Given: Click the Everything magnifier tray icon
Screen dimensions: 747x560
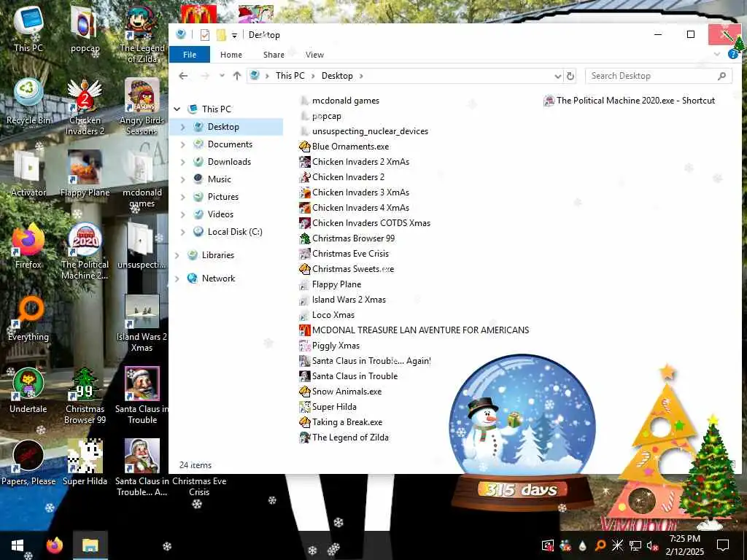Looking at the screenshot, I should point(600,545).
